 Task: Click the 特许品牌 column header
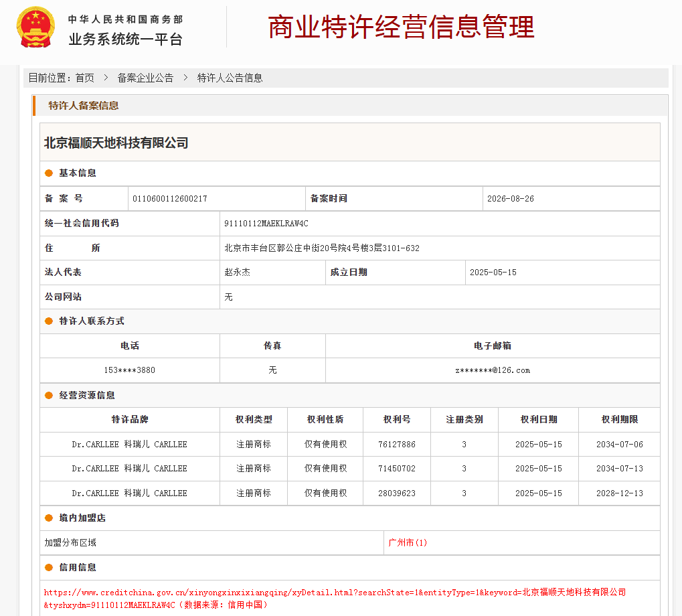pos(130,419)
